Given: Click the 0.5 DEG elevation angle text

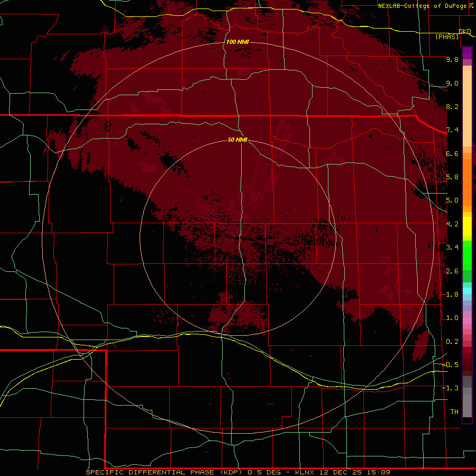Looking at the screenshot, I should (264, 472).
